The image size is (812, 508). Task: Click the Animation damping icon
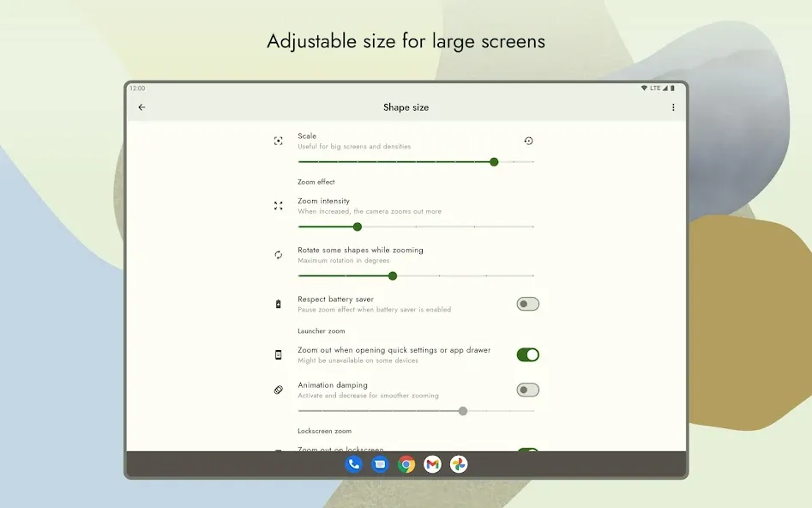coord(278,390)
